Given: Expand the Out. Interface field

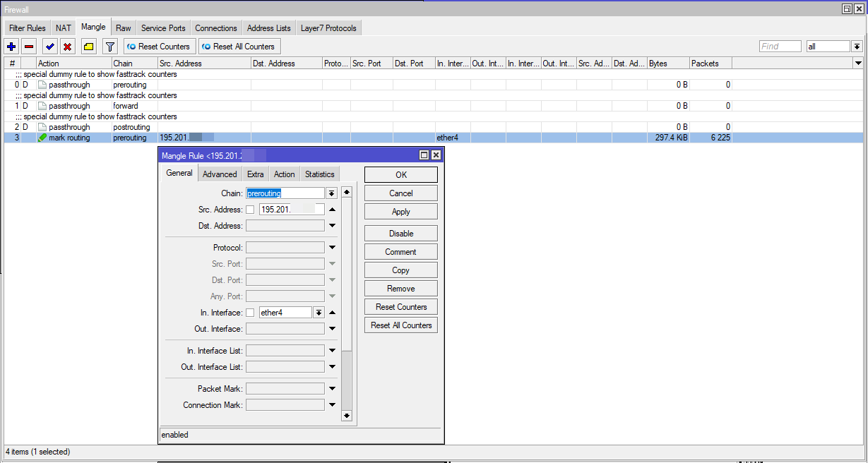Looking at the screenshot, I should 332,329.
